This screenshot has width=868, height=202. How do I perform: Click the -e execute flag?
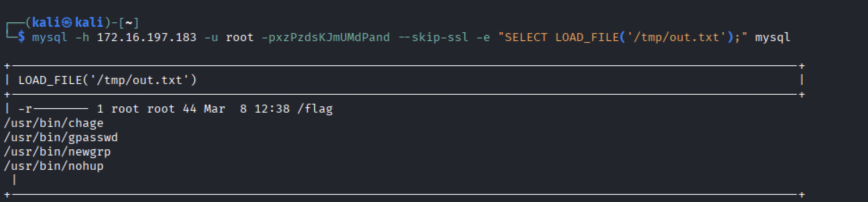[483, 37]
